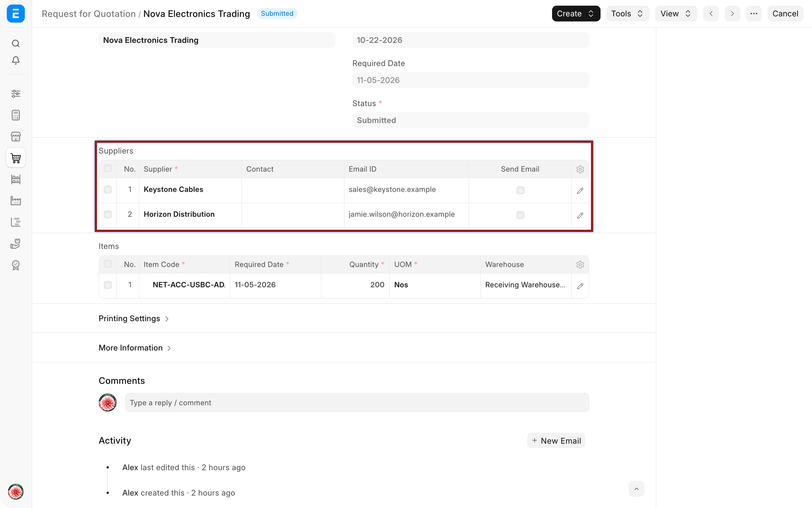Open the Stock warehouse sidebar icon
Viewport: 812px width, 508px height.
16,179
